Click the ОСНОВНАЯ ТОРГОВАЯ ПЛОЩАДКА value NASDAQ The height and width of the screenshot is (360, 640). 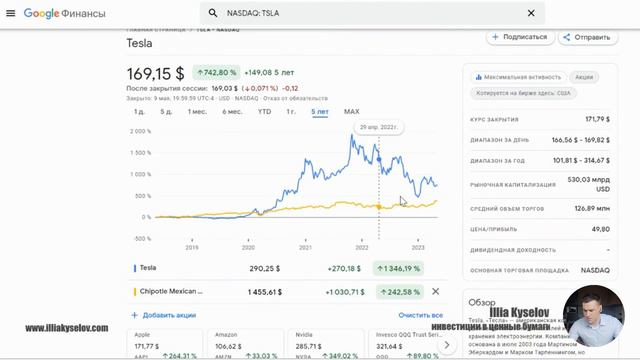tap(595, 270)
